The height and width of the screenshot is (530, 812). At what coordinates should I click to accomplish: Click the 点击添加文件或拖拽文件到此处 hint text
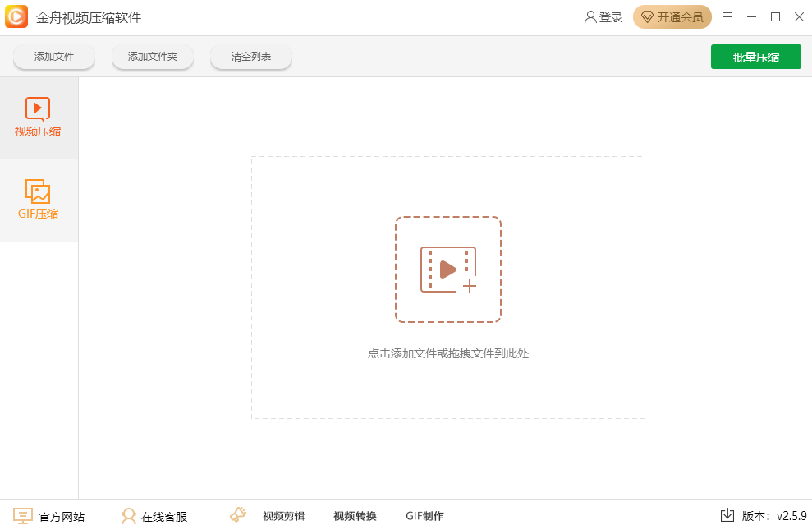(447, 353)
